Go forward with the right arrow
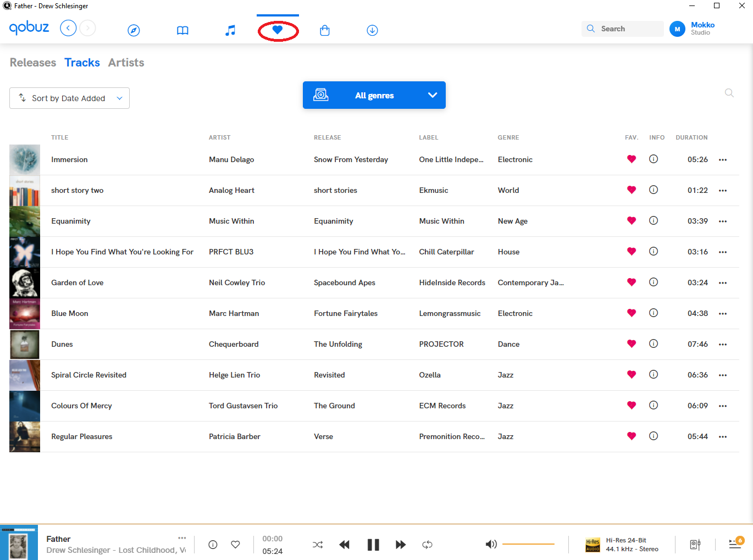Viewport: 753px width, 560px height. [x=87, y=28]
